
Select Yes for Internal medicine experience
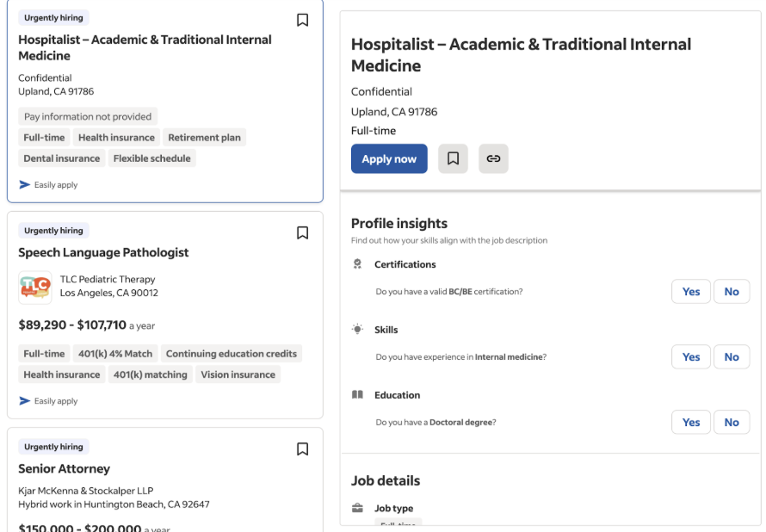(x=691, y=356)
